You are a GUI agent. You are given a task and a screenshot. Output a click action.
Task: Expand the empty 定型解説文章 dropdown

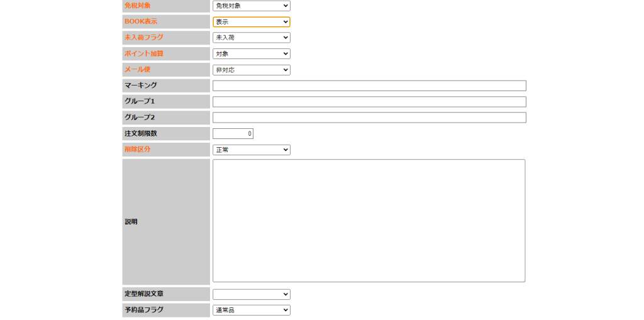pyautogui.click(x=251, y=294)
